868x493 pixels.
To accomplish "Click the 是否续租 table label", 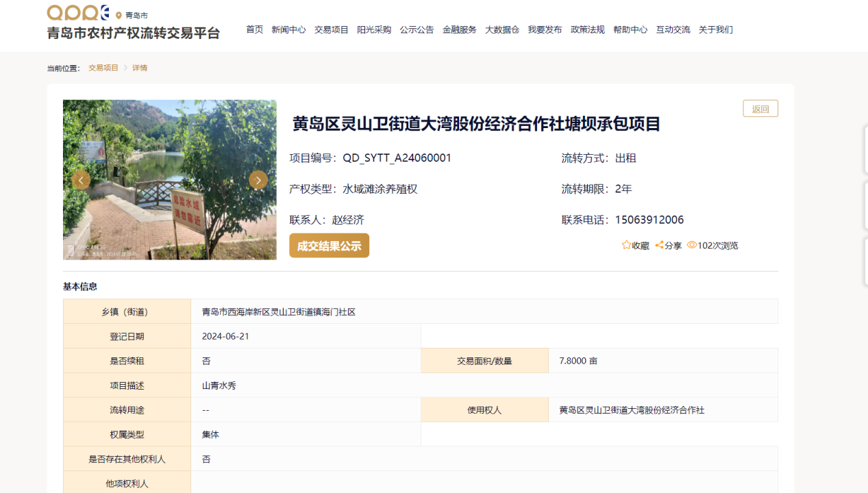I will click(x=127, y=361).
